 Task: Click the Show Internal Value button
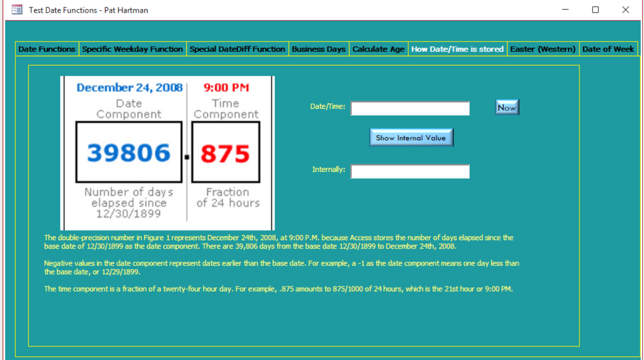coord(411,138)
